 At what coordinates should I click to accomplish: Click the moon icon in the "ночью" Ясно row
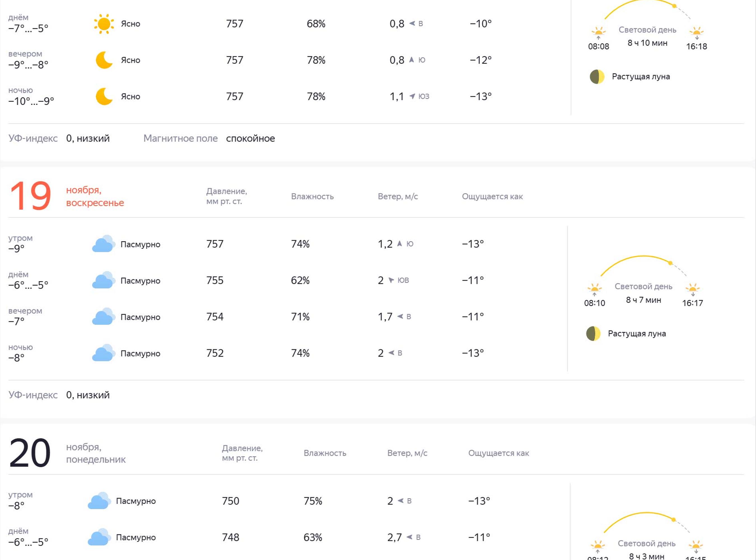104,96
